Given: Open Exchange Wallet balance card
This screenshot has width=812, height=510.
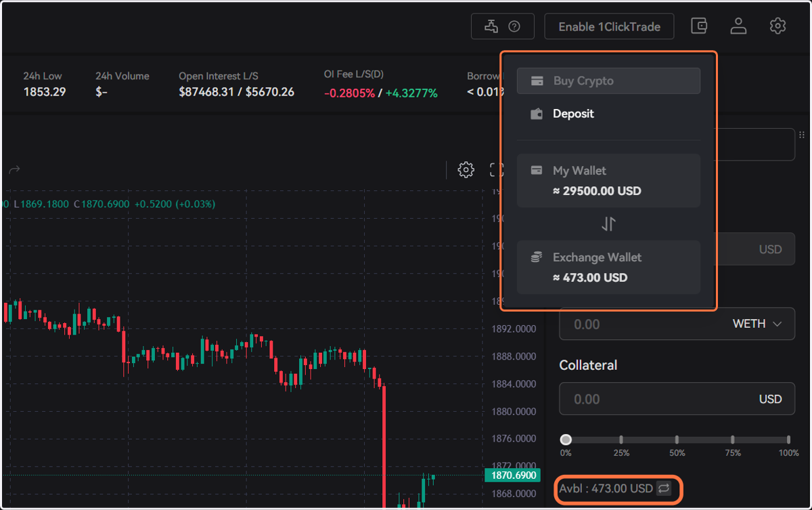Looking at the screenshot, I should pos(608,267).
